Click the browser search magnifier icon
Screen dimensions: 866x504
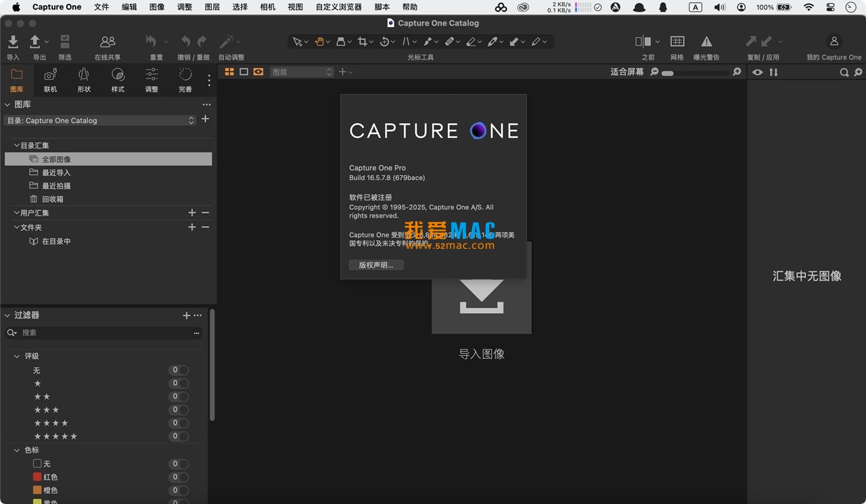(844, 72)
